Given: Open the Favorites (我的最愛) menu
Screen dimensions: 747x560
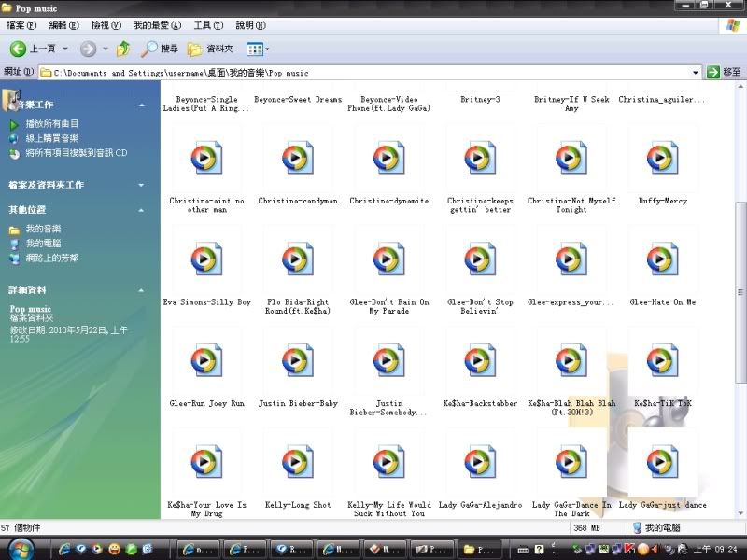Looking at the screenshot, I should 157,25.
